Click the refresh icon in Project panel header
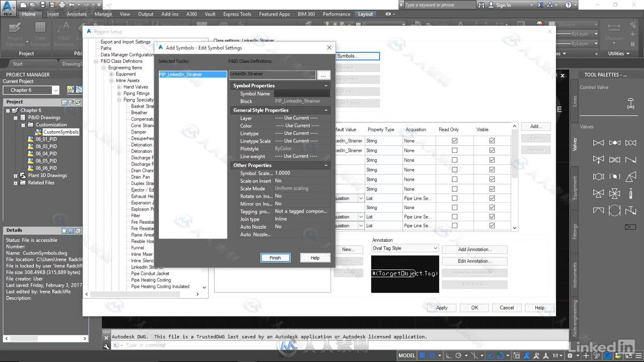 click(78, 102)
